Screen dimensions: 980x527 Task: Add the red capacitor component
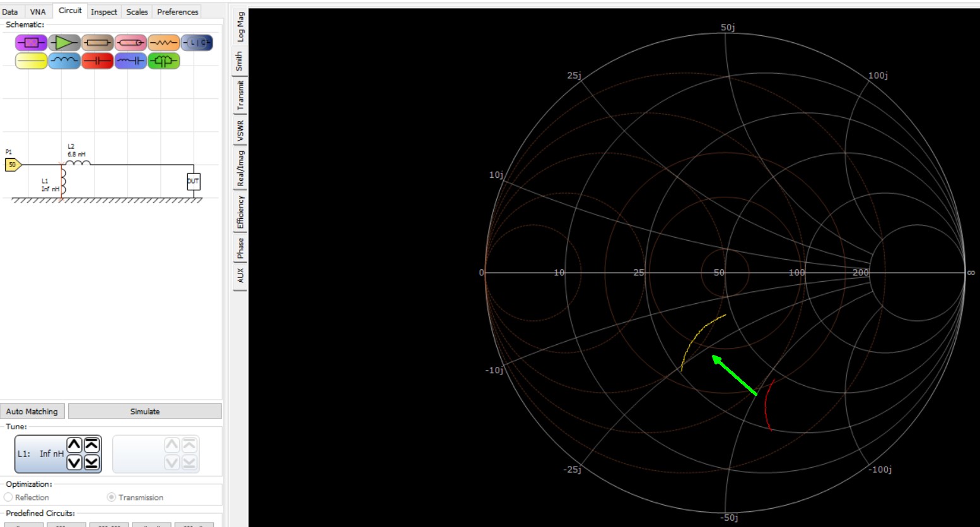pos(97,61)
